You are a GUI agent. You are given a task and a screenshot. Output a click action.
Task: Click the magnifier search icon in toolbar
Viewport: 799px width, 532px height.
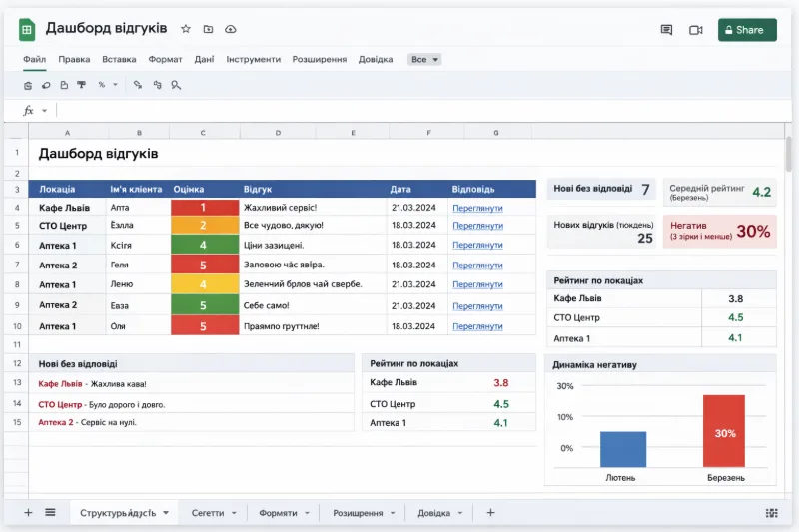tap(176, 85)
